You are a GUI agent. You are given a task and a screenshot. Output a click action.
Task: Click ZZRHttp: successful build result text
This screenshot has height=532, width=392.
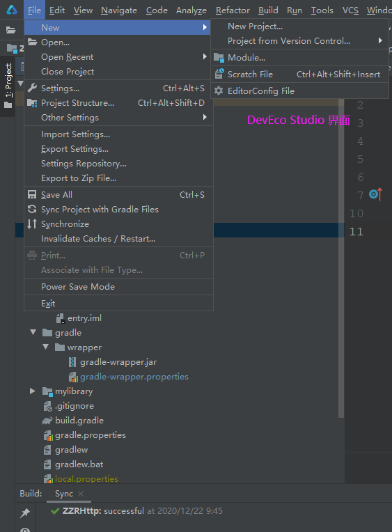[103, 511]
